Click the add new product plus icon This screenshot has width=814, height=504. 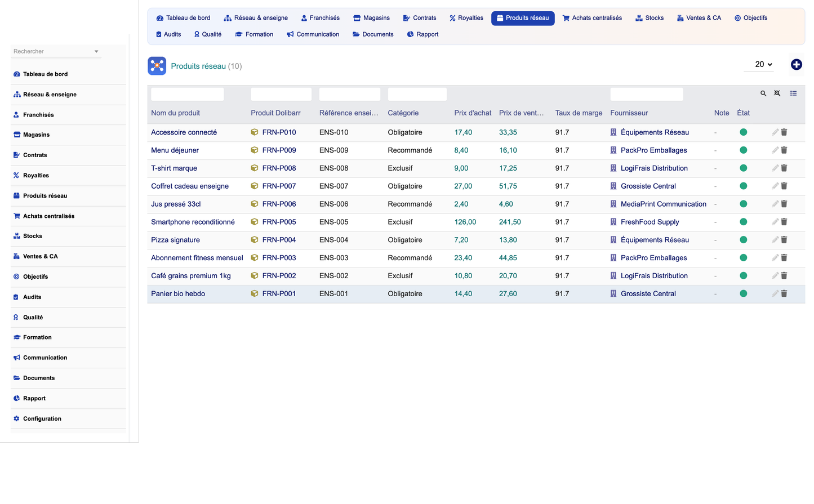coord(796,65)
